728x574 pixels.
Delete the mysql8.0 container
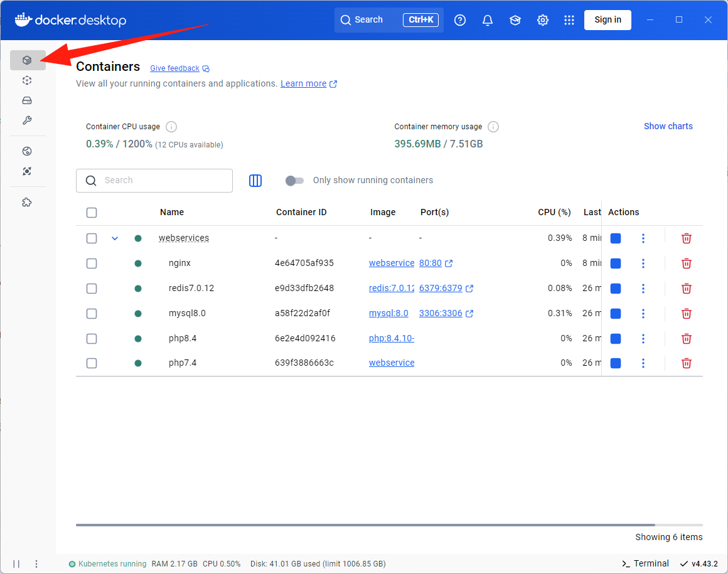(x=686, y=314)
